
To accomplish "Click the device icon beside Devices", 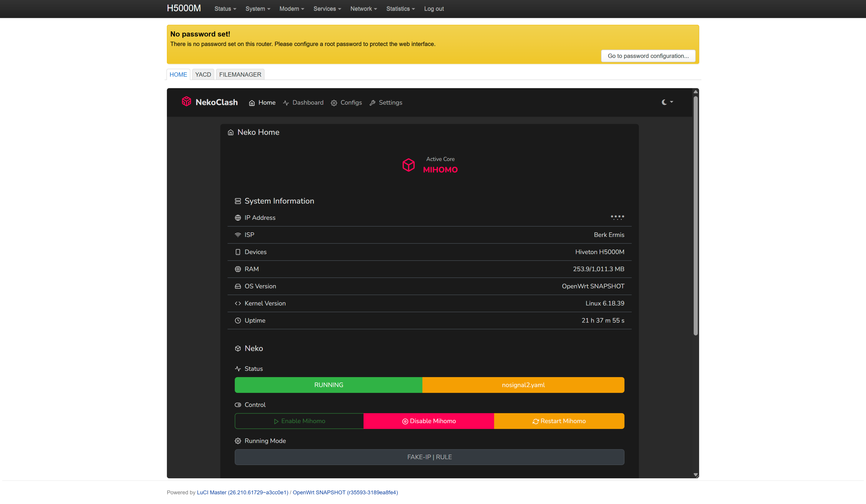I will [x=238, y=252].
